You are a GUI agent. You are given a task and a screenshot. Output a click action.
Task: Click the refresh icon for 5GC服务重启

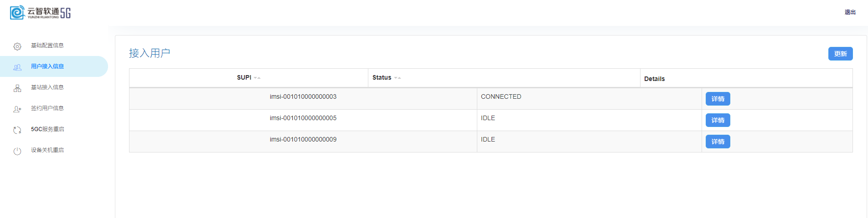point(17,130)
